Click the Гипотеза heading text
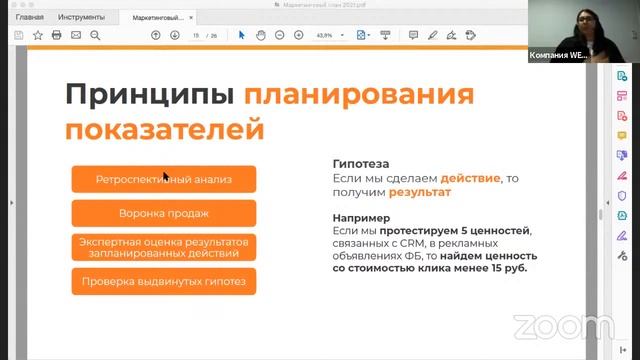This screenshot has height=360, width=640. click(361, 164)
